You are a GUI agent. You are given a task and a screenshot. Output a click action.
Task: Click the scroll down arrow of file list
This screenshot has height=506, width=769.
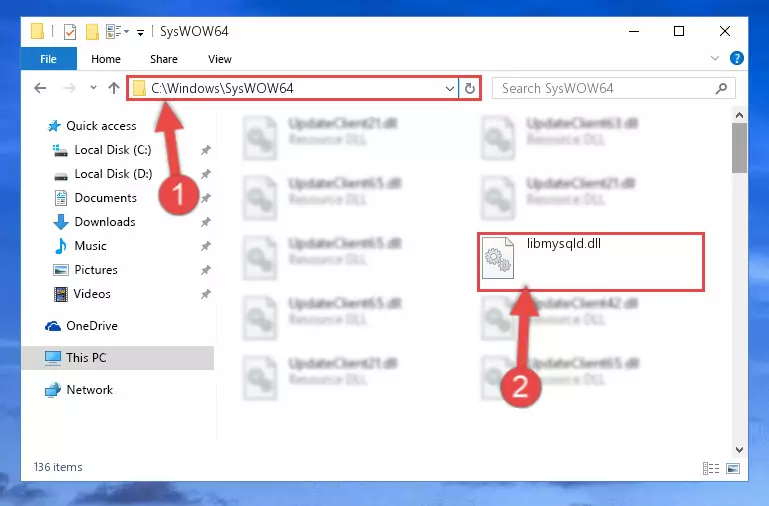tap(739, 450)
